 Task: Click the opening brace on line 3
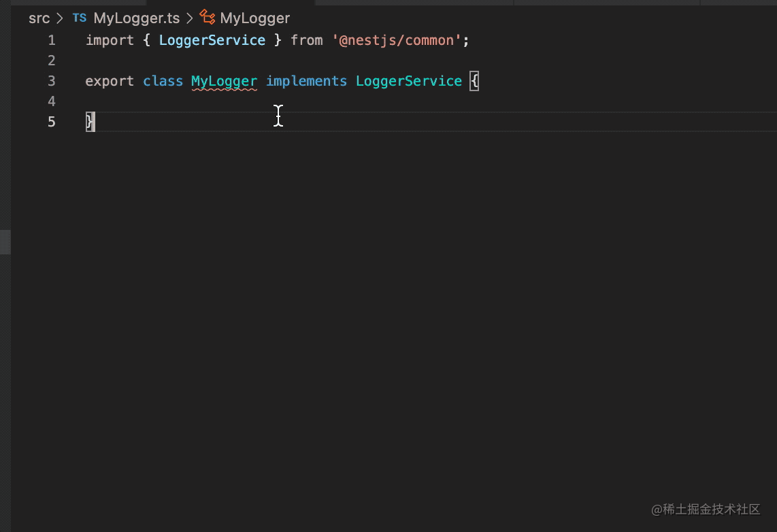474,81
